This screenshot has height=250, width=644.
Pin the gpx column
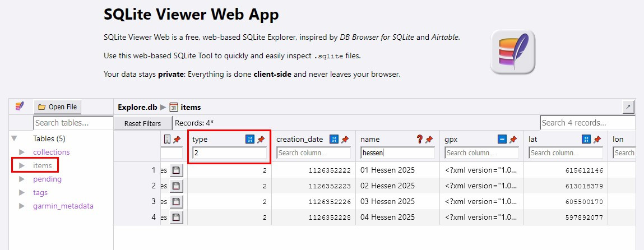pyautogui.click(x=513, y=140)
